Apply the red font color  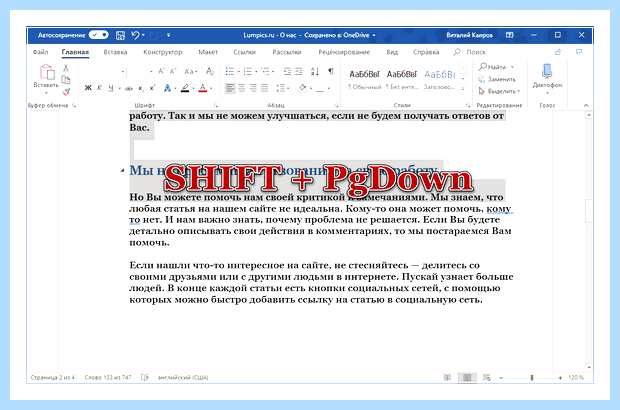(x=202, y=88)
